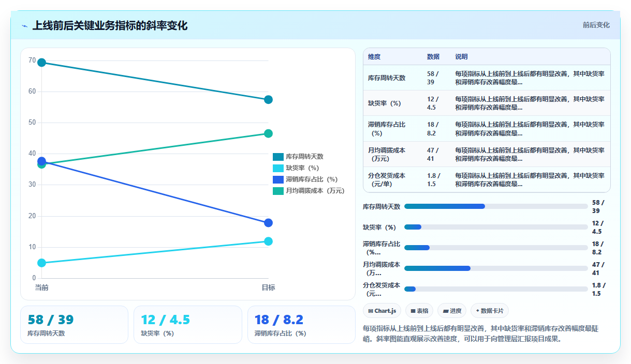This screenshot has height=364, width=631.
Task: Click the 月均调拨成本 progress bar
Action: tap(496, 268)
